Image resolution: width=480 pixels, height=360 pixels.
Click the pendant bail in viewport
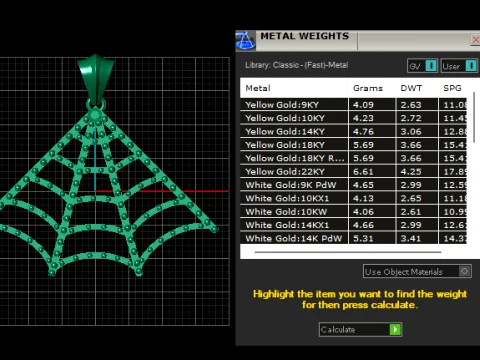point(96,79)
